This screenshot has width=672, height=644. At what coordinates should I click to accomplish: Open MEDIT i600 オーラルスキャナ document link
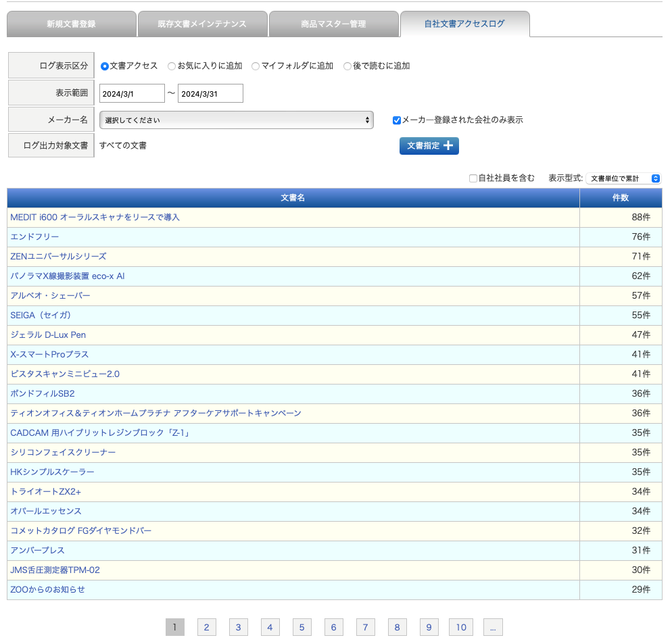pos(95,217)
